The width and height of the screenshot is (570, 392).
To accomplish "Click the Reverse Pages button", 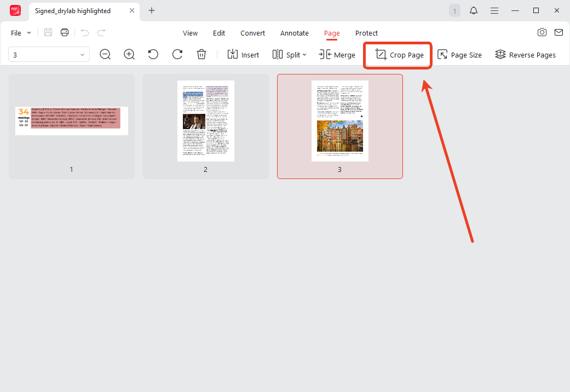I will 525,54.
